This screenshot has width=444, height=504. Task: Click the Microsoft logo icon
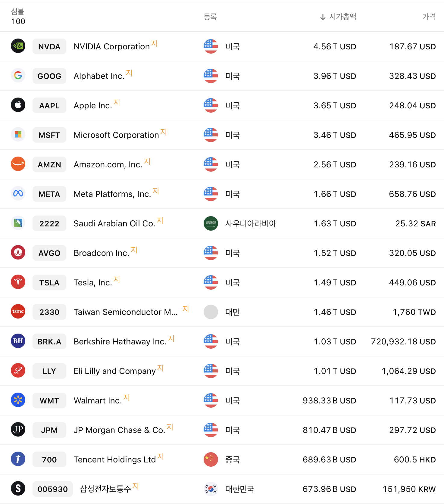(x=18, y=135)
